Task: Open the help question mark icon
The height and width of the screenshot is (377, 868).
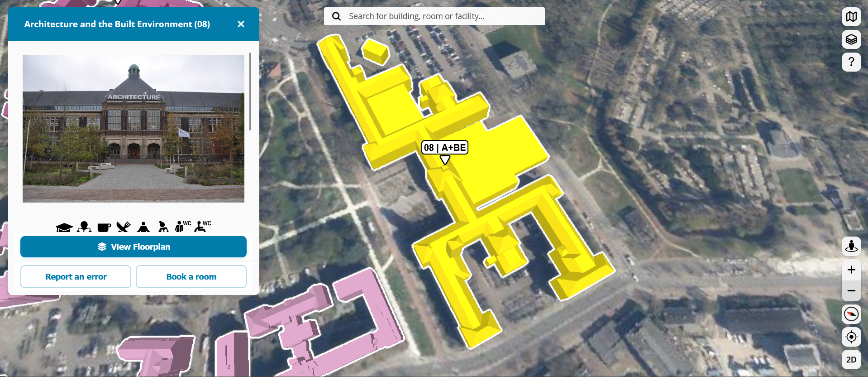Action: click(851, 62)
